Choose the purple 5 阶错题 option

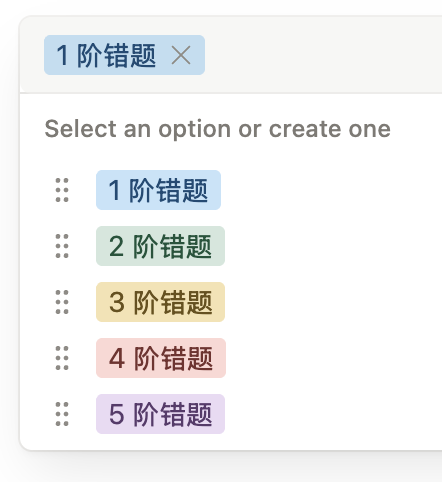[x=160, y=414]
